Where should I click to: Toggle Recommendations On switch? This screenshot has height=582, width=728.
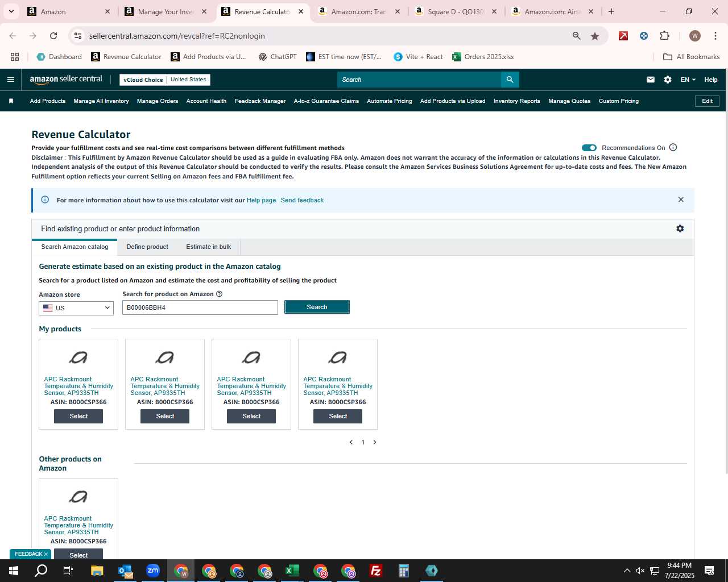click(589, 148)
